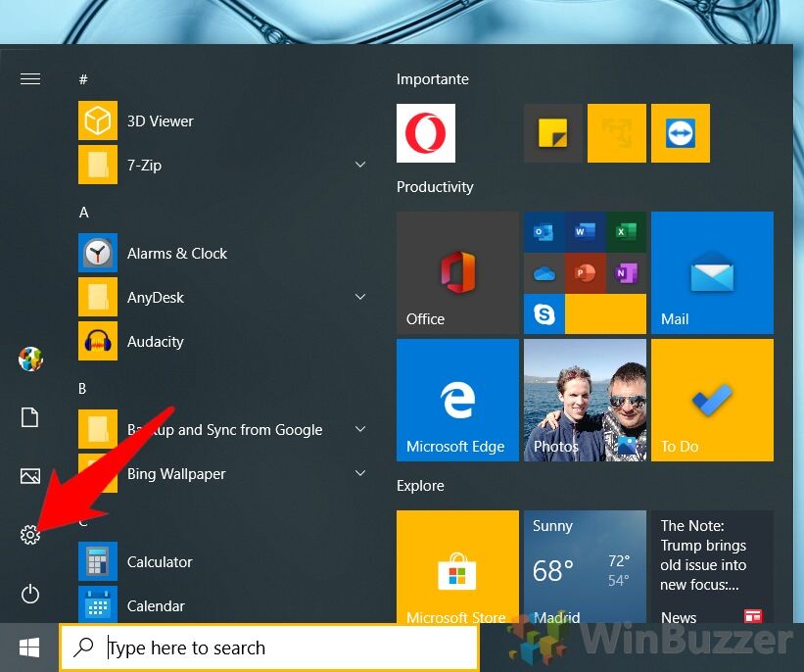Open the Madrid weather tile
Viewport: 804px width, 672px height.
[585, 567]
